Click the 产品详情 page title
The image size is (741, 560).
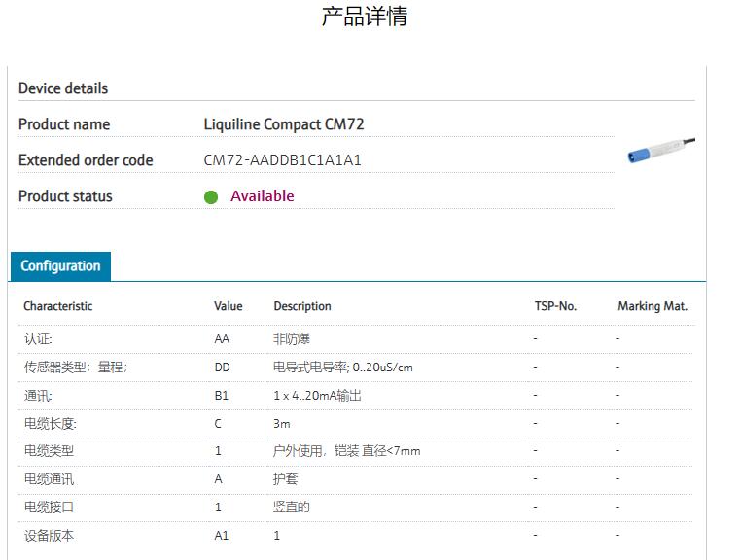(365, 17)
